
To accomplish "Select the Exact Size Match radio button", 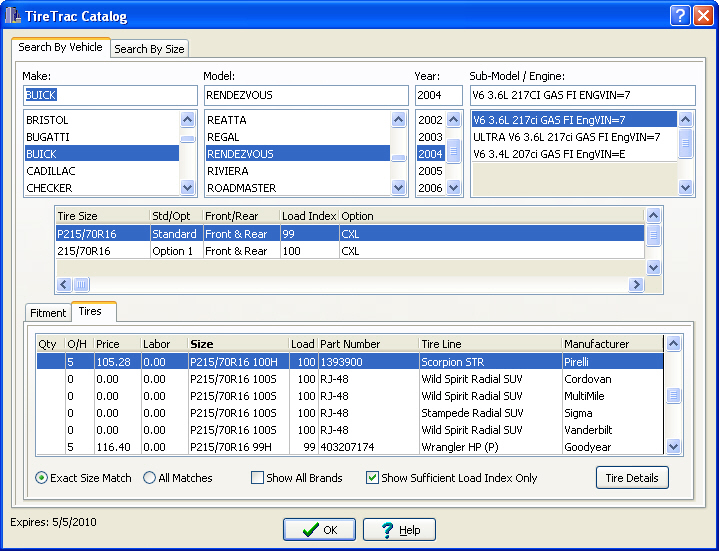I will 41,478.
